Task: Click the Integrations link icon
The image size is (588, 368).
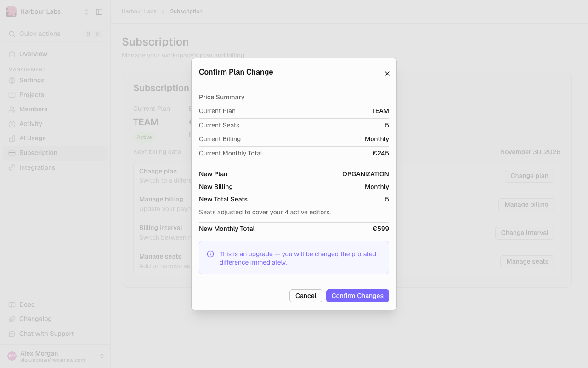Action: [12, 167]
